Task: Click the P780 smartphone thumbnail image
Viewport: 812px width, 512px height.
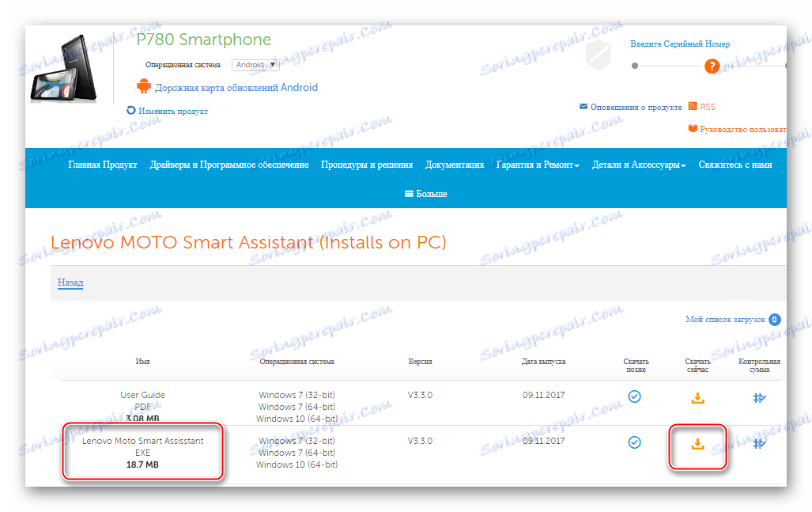Action: [63, 68]
